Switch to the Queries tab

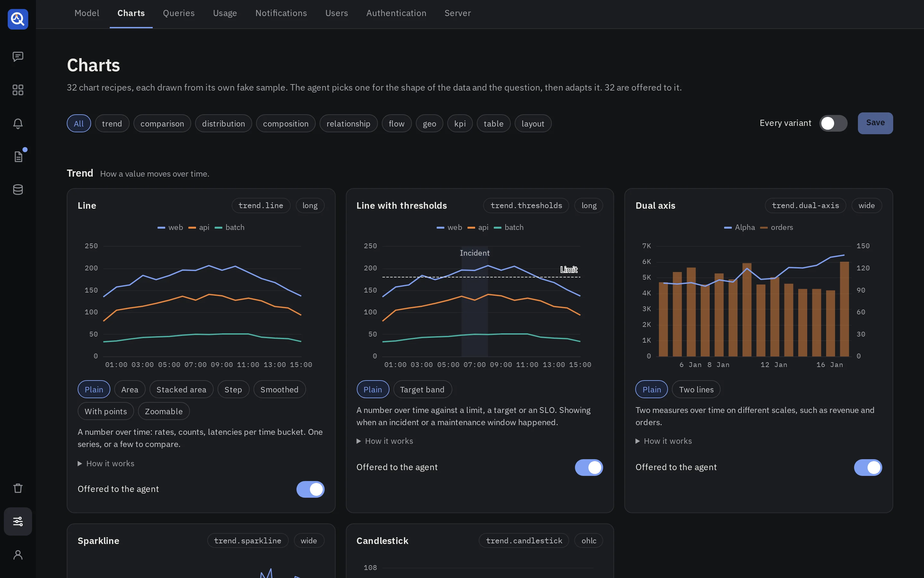(179, 13)
